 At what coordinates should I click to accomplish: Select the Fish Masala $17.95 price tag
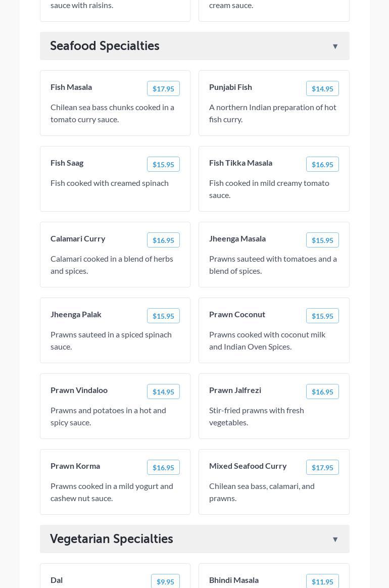163,89
